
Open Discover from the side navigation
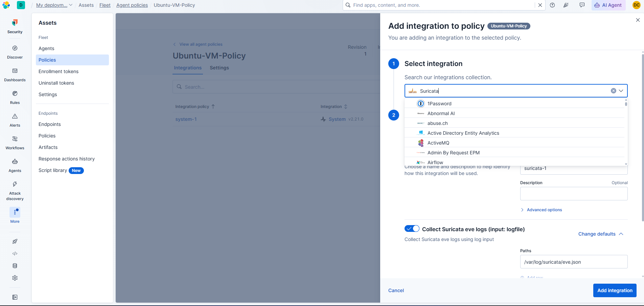coord(15,52)
